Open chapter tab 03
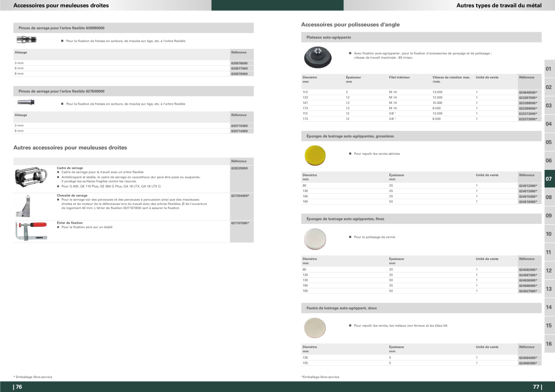555x392 pixels. coord(549,106)
